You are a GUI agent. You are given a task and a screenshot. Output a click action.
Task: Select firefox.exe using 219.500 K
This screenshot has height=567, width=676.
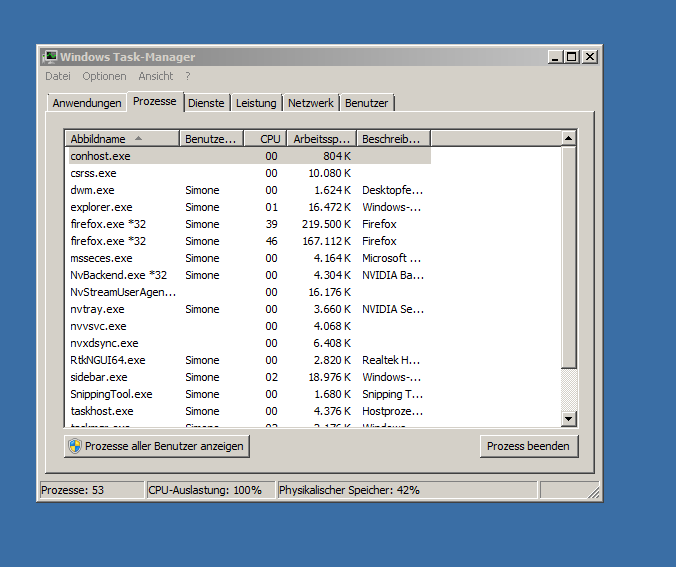point(250,224)
